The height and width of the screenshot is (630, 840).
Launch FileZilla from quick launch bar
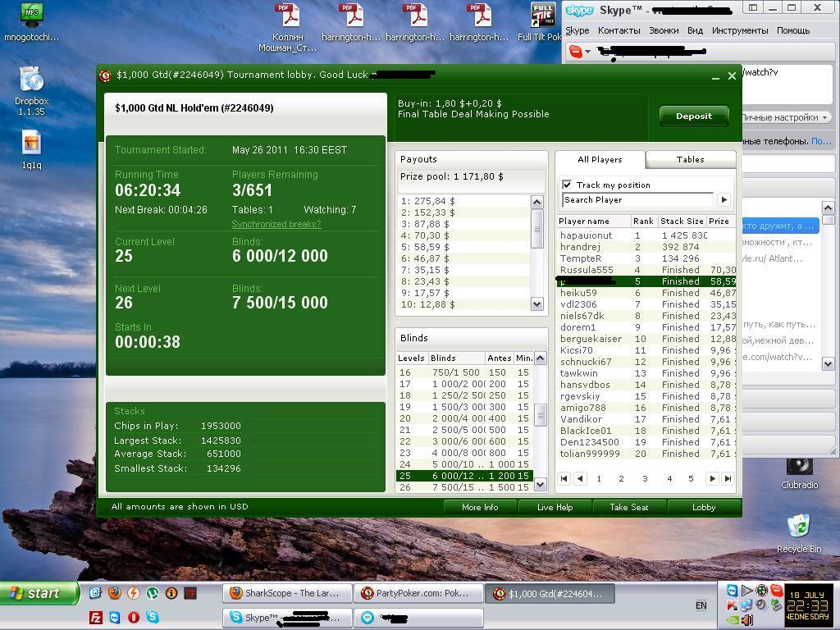click(96, 617)
